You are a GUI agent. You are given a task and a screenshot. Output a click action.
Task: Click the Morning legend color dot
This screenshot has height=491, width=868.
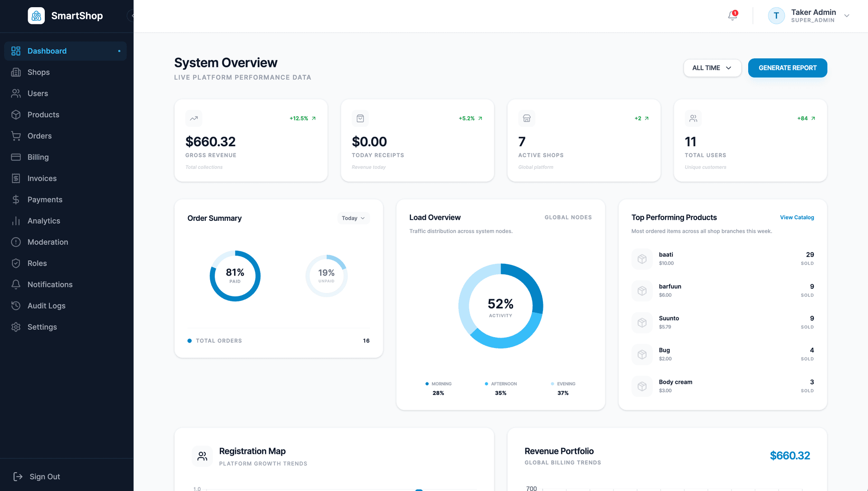427,384
